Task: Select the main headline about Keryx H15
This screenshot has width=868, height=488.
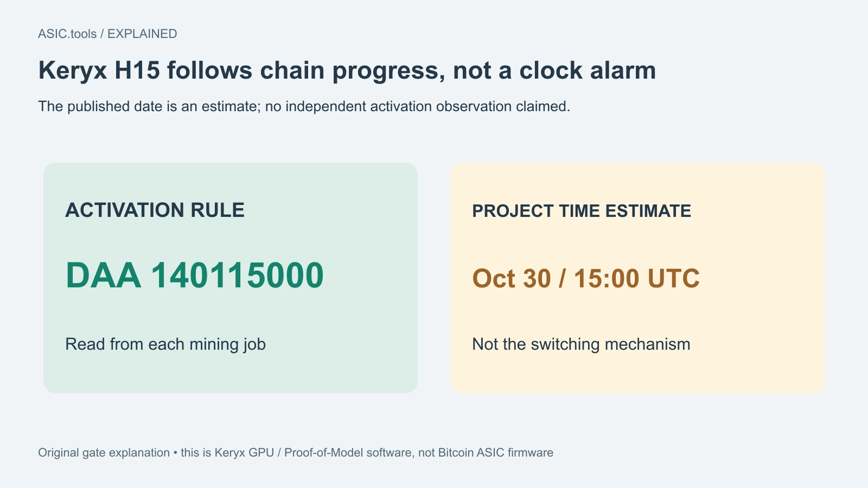Action: click(x=347, y=71)
